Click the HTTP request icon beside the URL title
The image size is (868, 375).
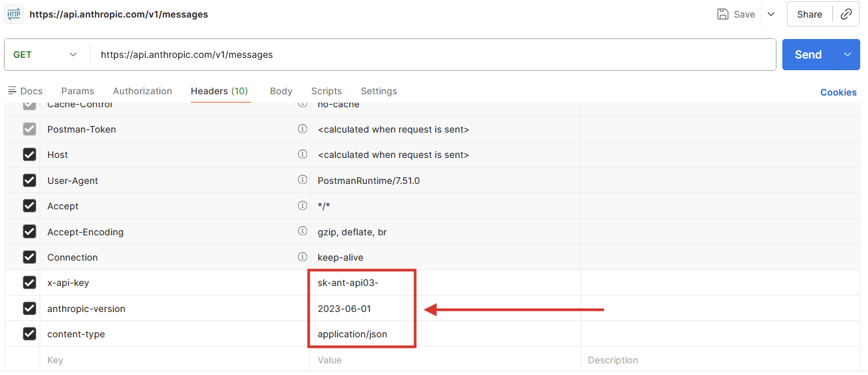click(14, 14)
